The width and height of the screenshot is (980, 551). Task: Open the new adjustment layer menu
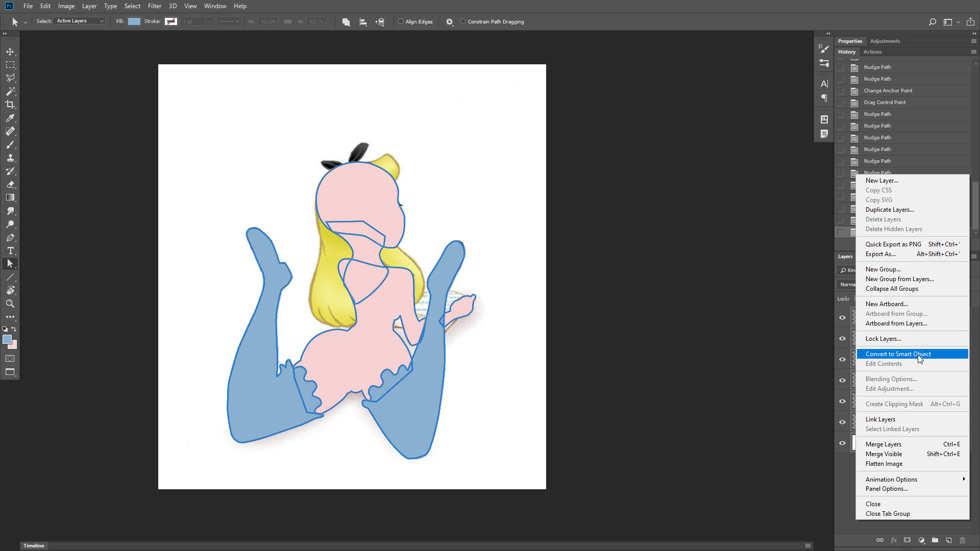coord(921,540)
